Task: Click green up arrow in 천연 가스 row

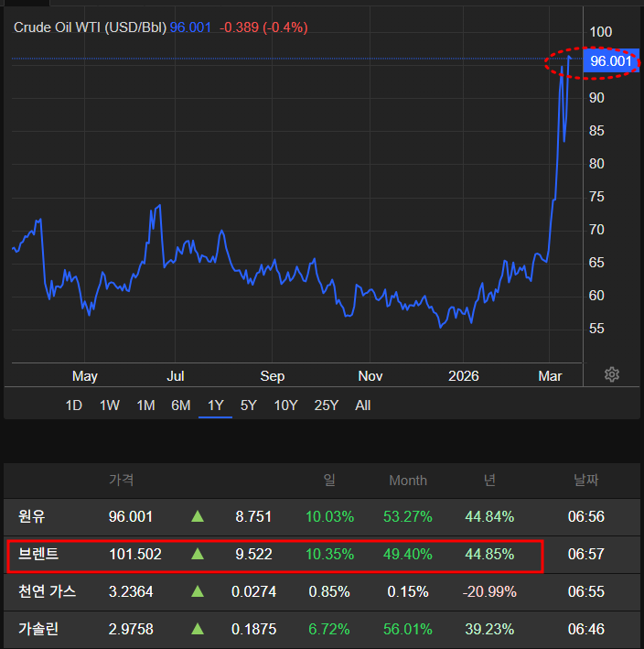Action: [x=198, y=592]
